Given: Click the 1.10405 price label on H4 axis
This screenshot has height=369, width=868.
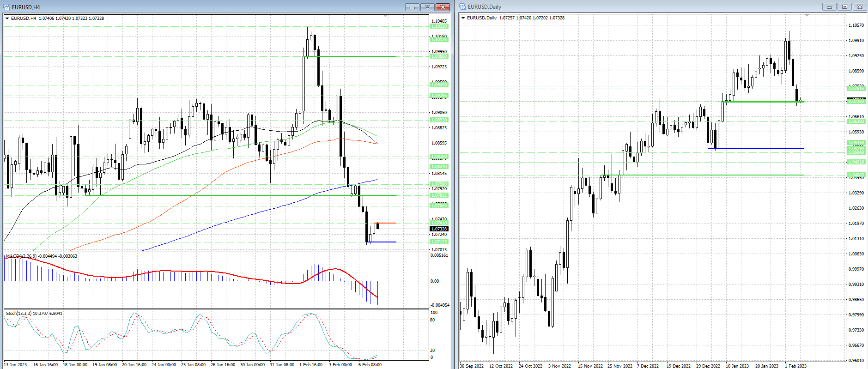Looking at the screenshot, I should tap(439, 21).
